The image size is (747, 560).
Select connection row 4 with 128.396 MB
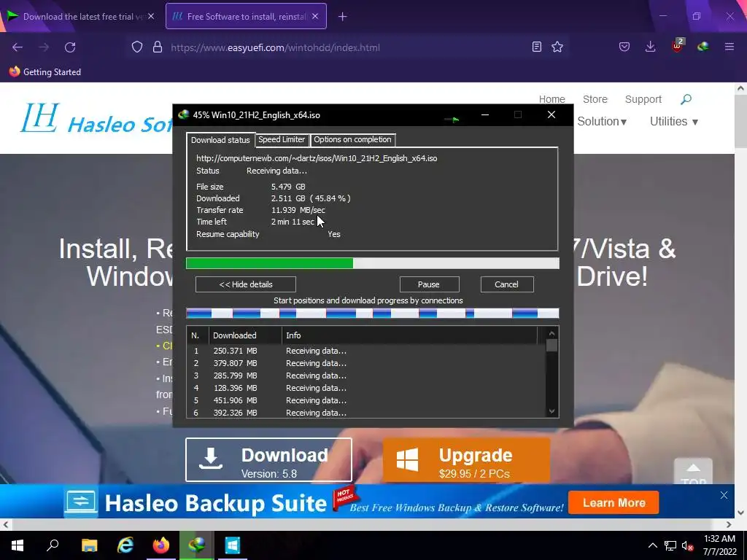pos(366,388)
